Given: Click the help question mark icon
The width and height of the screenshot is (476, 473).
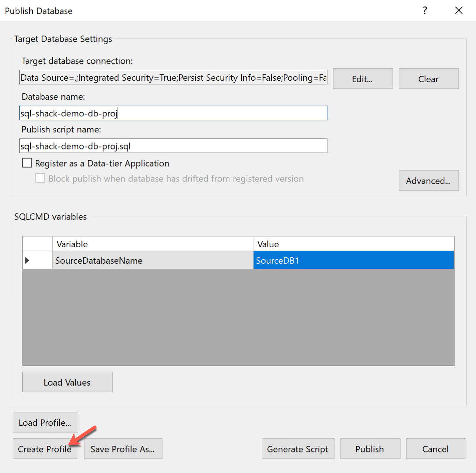Looking at the screenshot, I should (x=425, y=10).
